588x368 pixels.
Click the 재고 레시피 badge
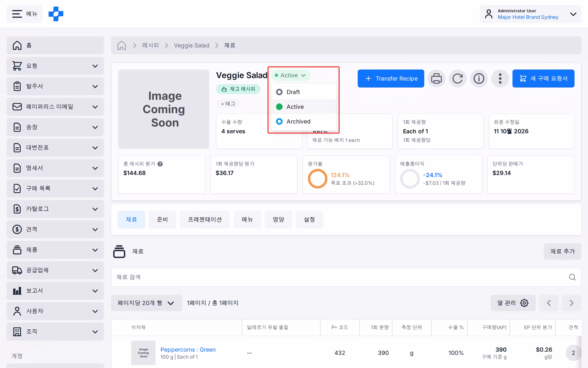tap(238, 89)
